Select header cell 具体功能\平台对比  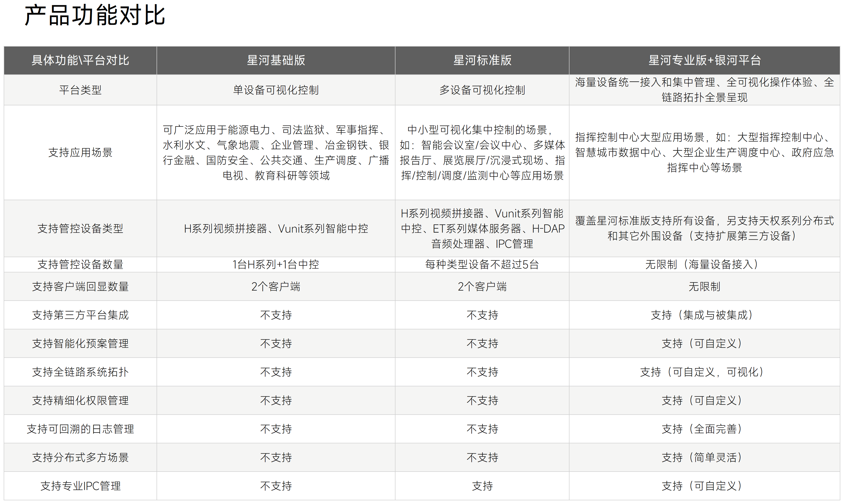(80, 60)
